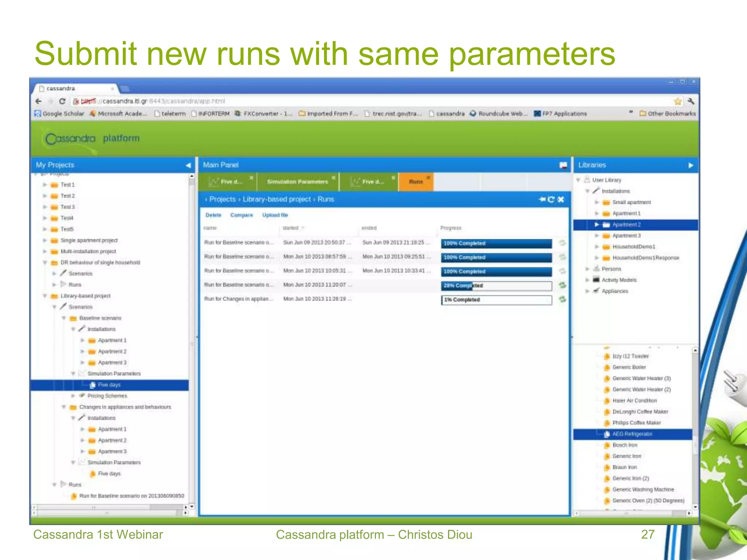The width and height of the screenshot is (747, 560).
Task: Select the Runs tab
Action: (416, 182)
